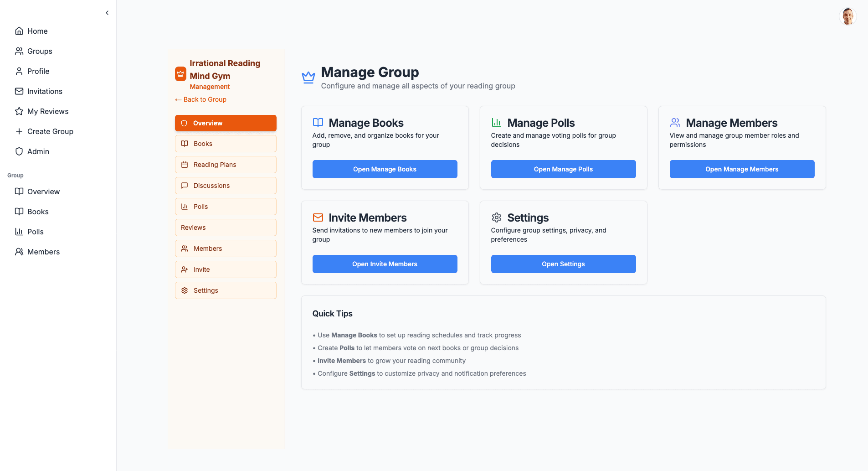The height and width of the screenshot is (471, 868).
Task: Open Reviews in management panel
Action: tap(226, 228)
